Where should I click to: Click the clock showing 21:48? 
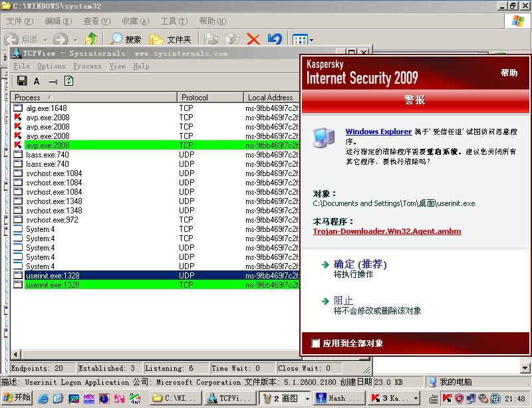[515, 399]
